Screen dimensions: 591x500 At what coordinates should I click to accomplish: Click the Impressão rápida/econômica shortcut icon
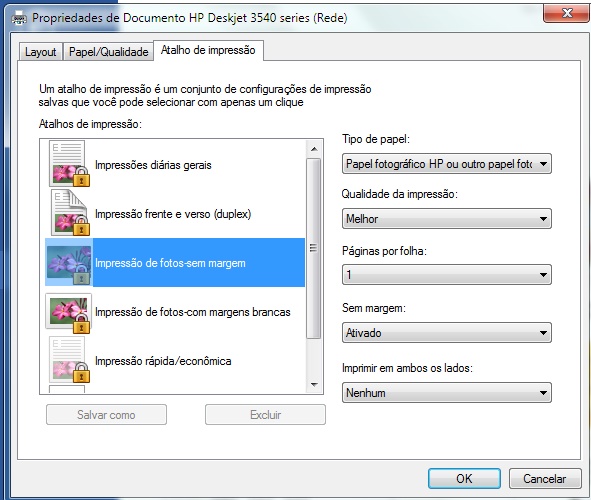[69, 360]
